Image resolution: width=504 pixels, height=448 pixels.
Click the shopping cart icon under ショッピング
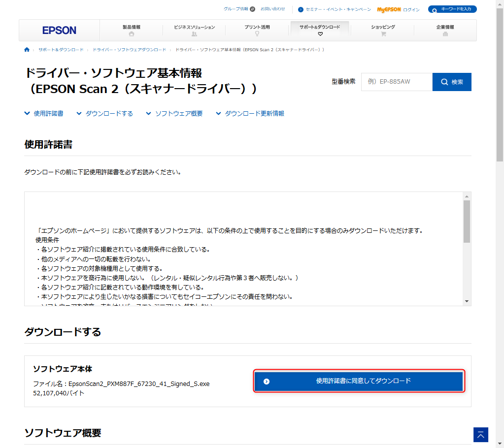383,34
